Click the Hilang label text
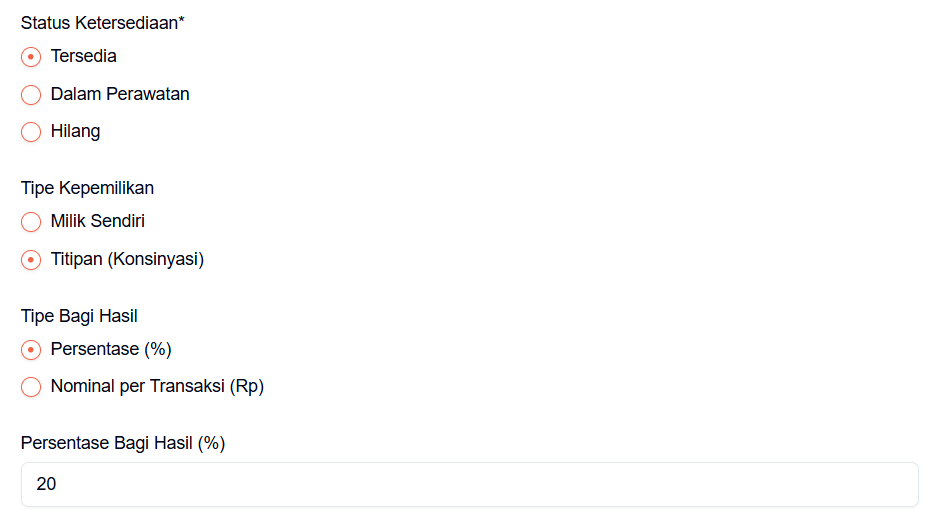This screenshot has width=937, height=525. pos(75,131)
